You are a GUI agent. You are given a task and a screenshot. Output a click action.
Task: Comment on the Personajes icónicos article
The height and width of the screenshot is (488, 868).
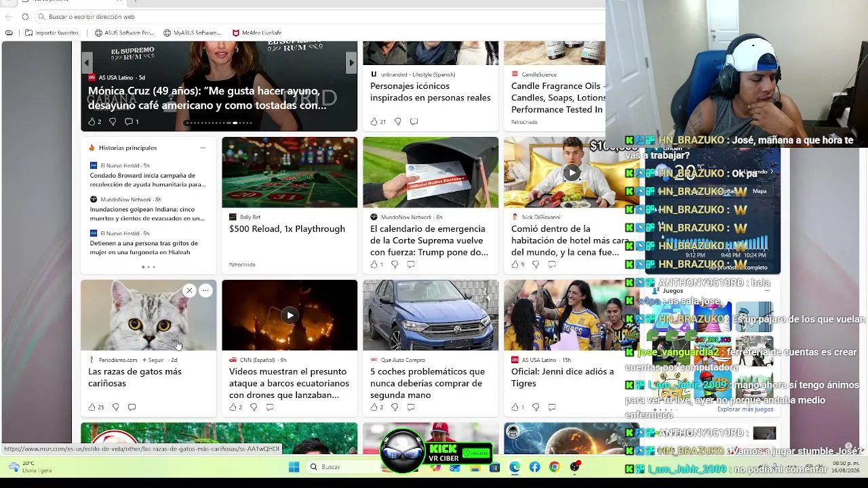click(x=414, y=122)
